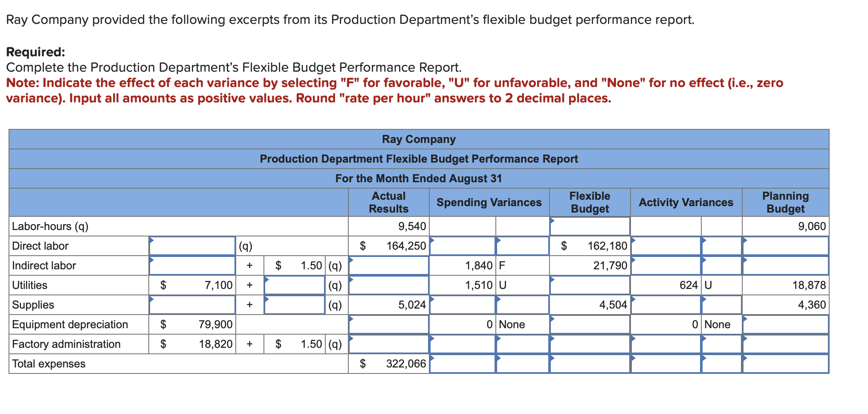Click Factory administration actual results input
The width and height of the screenshot is (868, 414).
(x=388, y=344)
